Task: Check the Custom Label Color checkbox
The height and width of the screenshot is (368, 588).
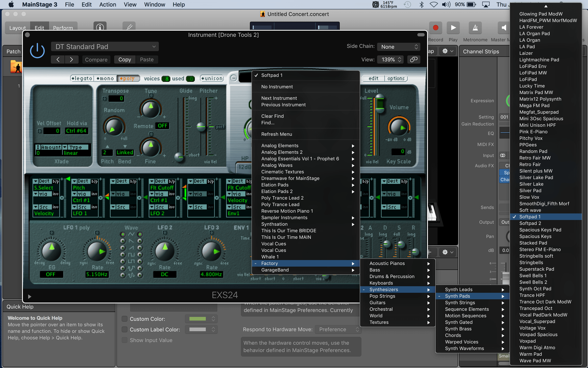Action: click(124, 329)
